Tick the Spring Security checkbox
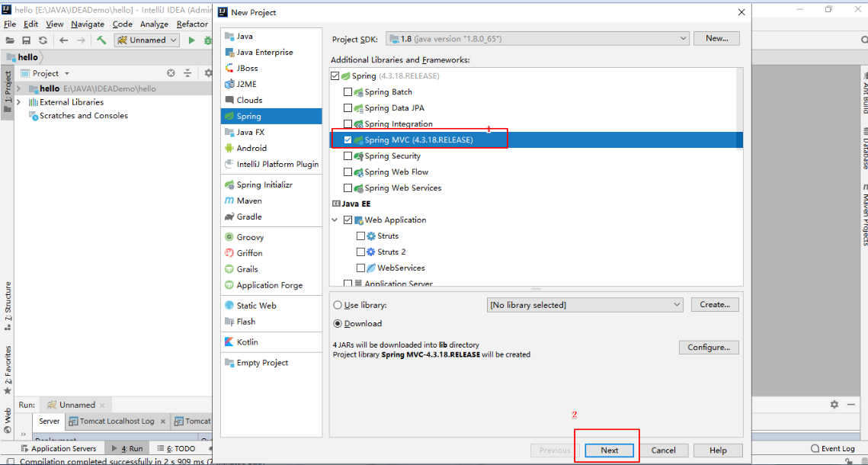 pyautogui.click(x=348, y=156)
